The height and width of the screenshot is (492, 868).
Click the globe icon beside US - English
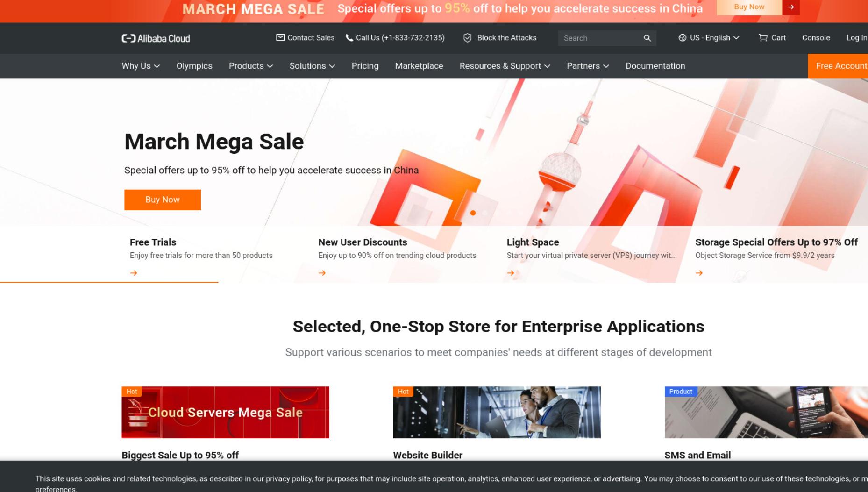(682, 38)
